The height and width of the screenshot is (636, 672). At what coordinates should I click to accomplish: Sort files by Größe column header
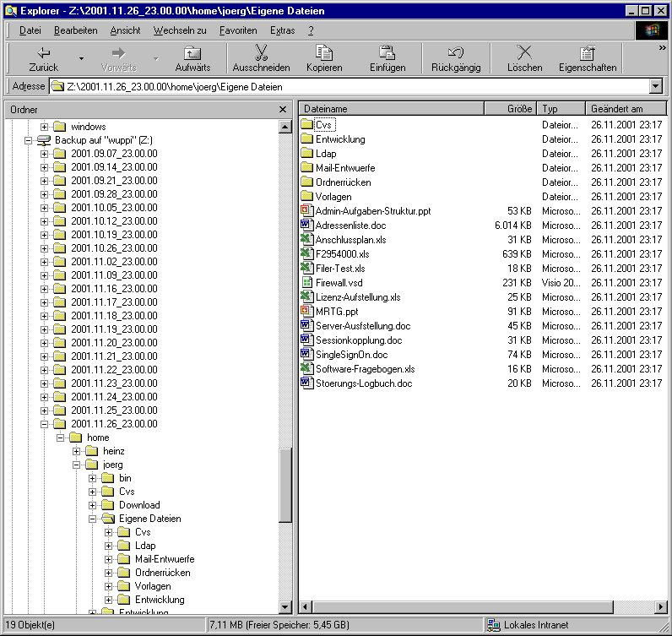510,109
